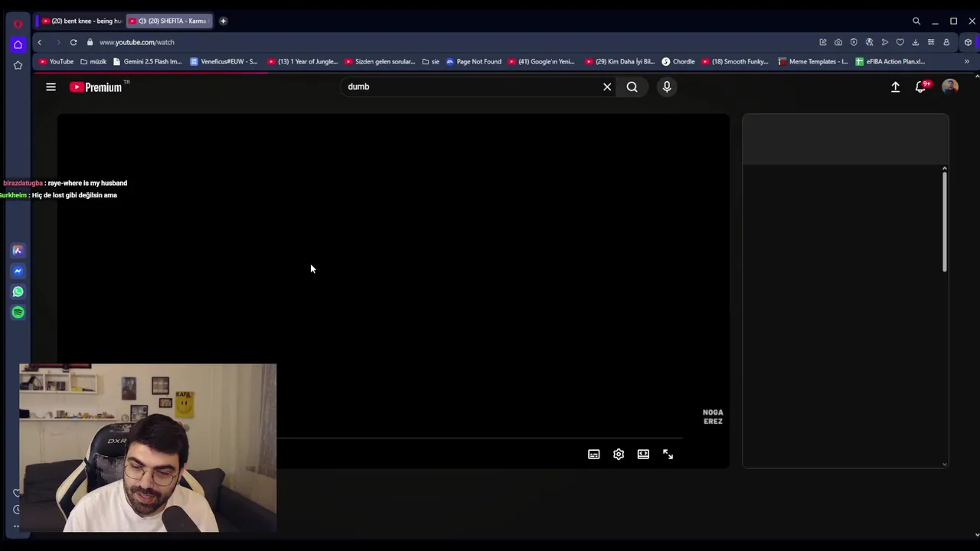
Task: Toggle subtitles in the video player
Action: 593,455
